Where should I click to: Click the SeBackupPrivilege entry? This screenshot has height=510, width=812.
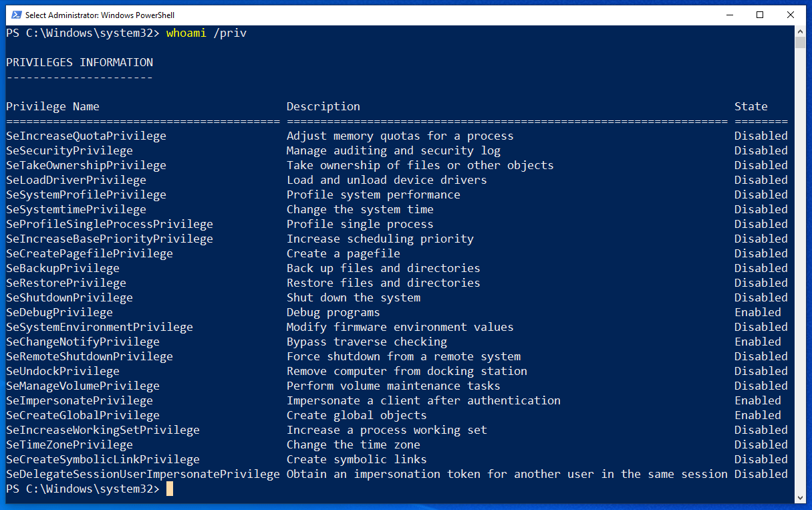[63, 268]
